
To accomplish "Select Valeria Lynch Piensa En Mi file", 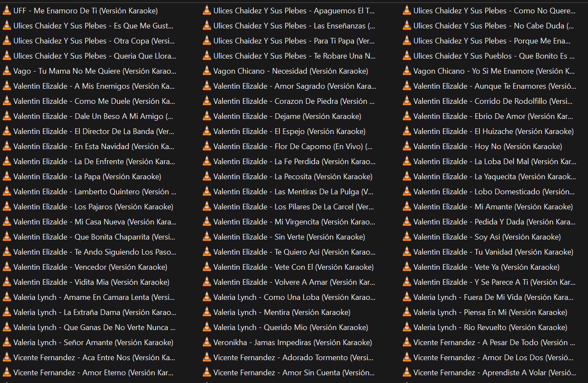I will pyautogui.click(x=490, y=312).
